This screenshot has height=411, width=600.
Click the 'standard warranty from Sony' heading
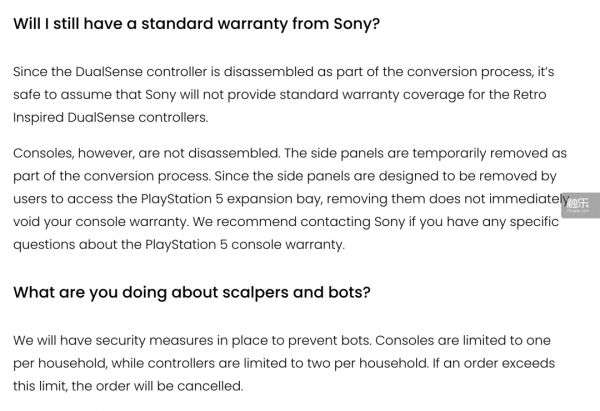[x=196, y=23]
